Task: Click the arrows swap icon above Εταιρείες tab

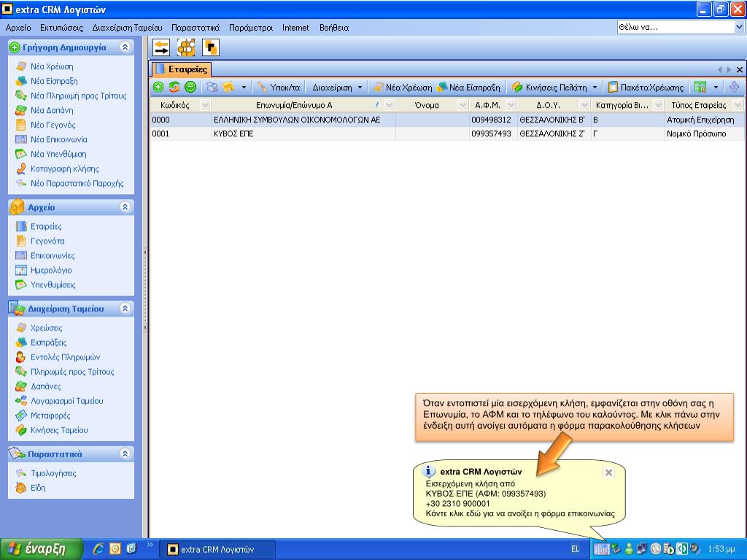Action: (161, 47)
